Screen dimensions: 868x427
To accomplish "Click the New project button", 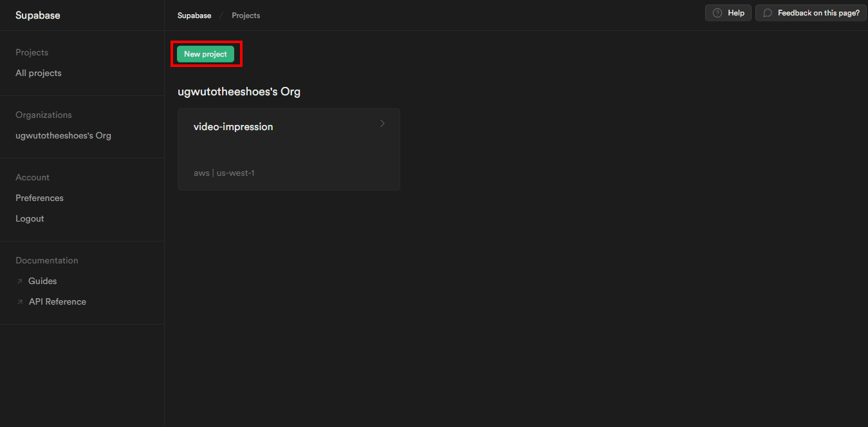I will [205, 54].
